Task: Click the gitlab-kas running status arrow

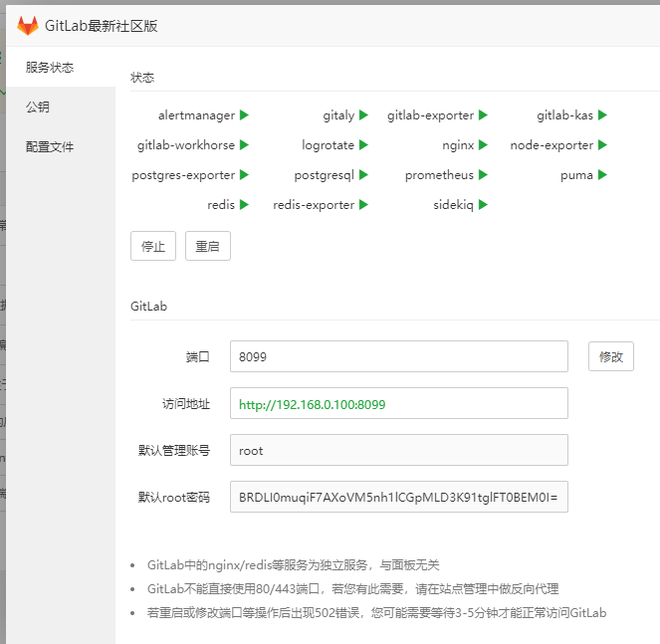Action: tap(602, 114)
